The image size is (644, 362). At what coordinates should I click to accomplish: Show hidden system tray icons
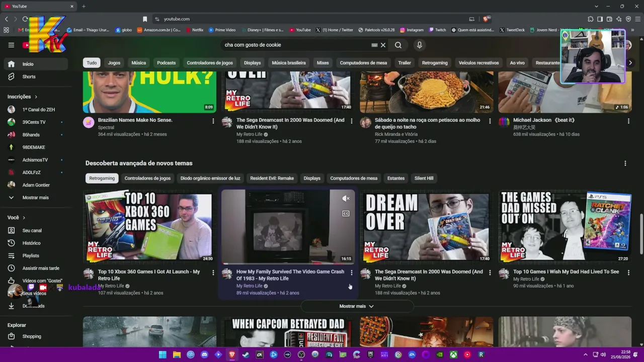click(x=585, y=354)
